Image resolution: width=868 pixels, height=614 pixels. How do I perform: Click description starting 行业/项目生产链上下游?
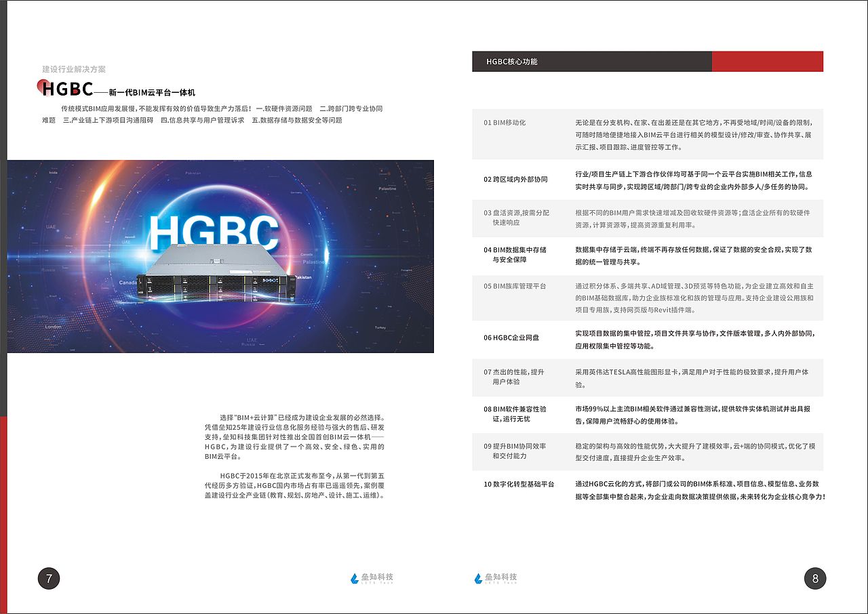[x=694, y=180]
